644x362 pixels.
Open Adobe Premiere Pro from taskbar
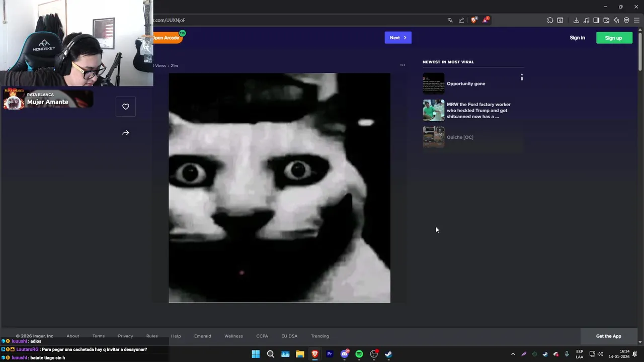tap(330, 354)
